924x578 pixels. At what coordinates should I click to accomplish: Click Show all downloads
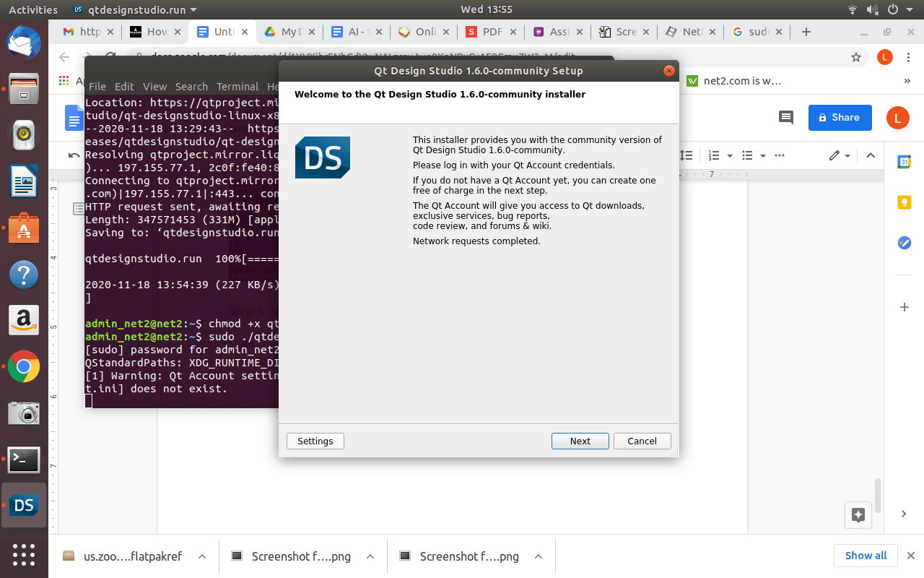point(866,556)
